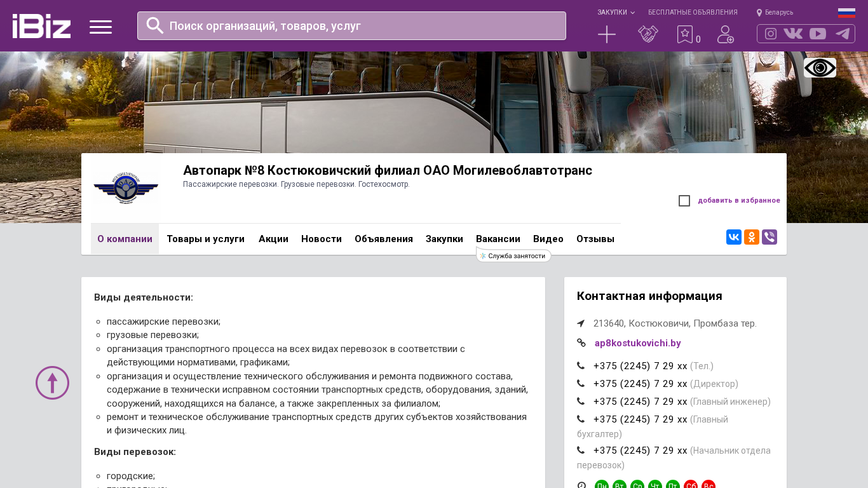868x488 pixels.
Task: Open the Instagram social icon
Action: coord(771,34)
